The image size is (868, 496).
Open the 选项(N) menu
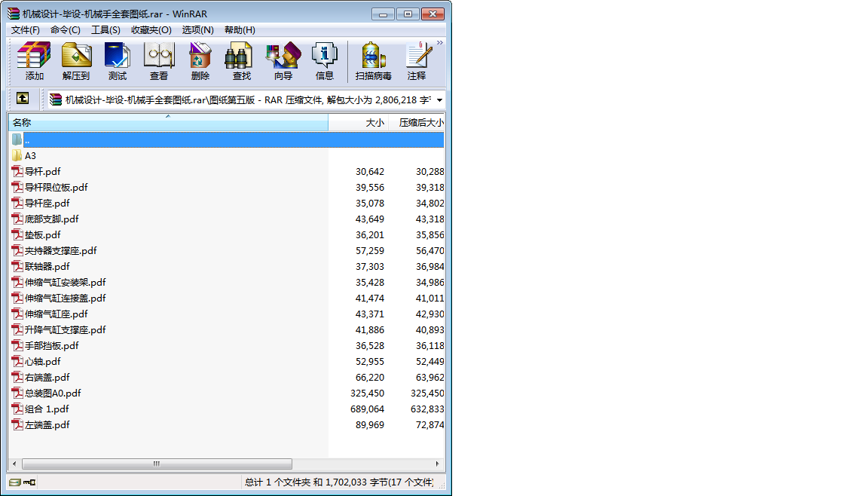pyautogui.click(x=197, y=30)
